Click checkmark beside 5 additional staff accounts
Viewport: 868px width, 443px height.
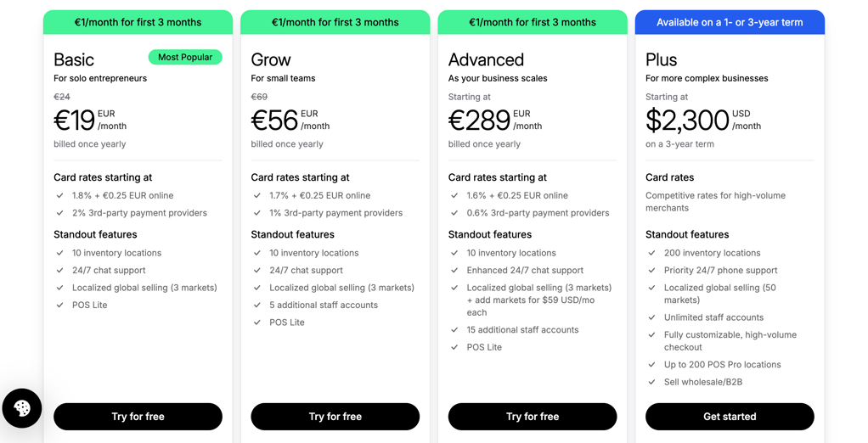click(x=256, y=305)
